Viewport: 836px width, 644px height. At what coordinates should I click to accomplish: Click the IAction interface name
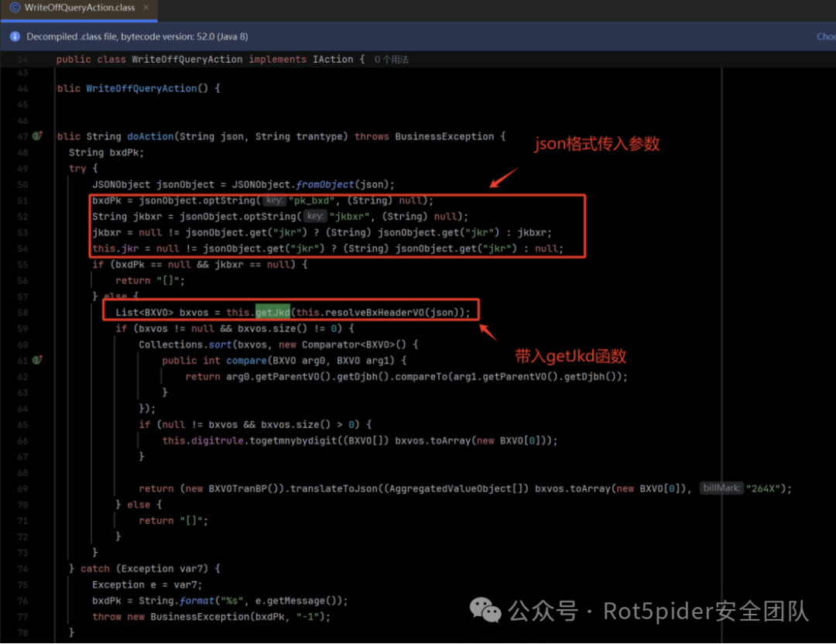click(333, 60)
